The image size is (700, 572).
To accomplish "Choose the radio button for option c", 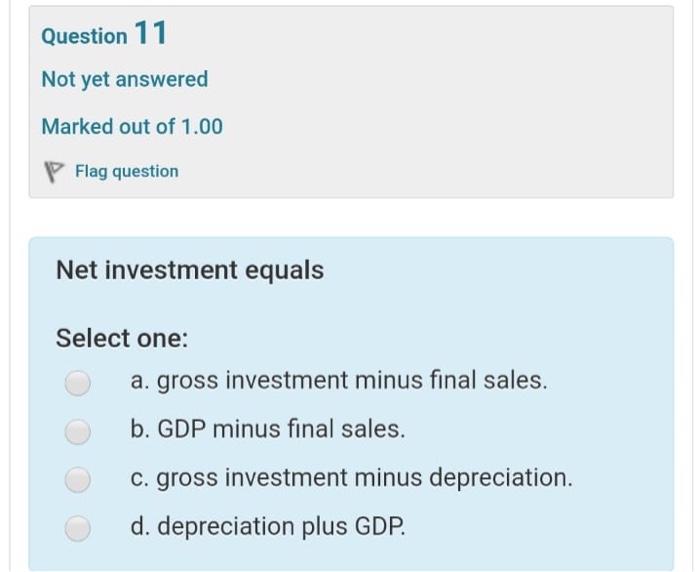I will coord(78,479).
